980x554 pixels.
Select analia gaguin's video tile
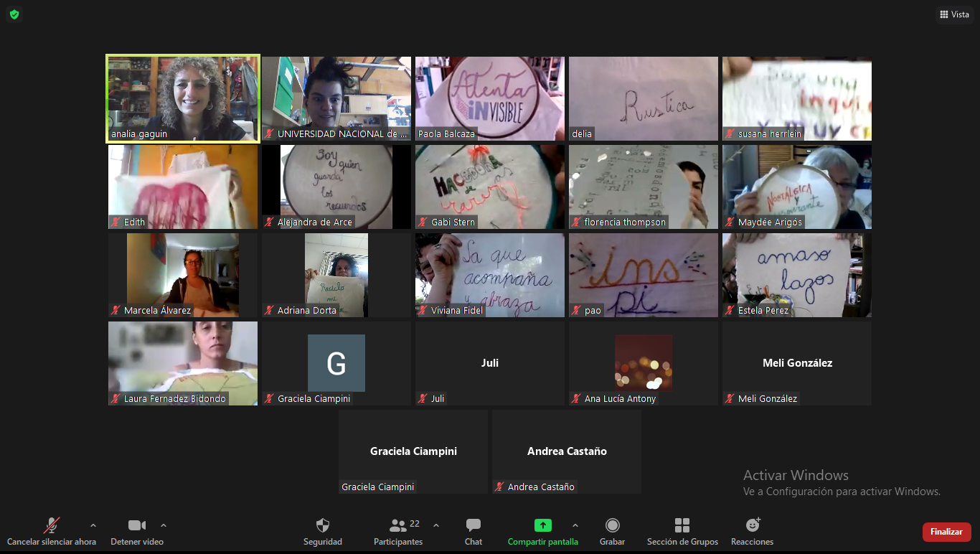[x=183, y=98]
